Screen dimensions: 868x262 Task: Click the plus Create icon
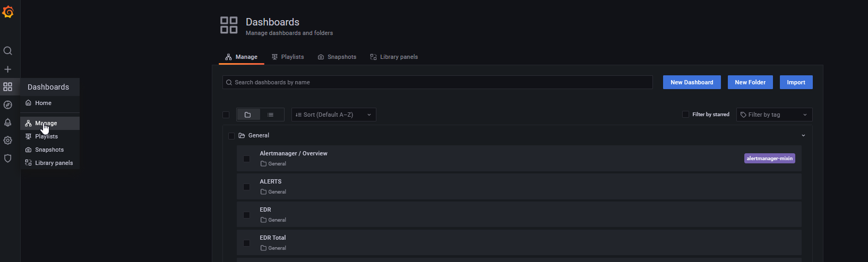tap(8, 69)
